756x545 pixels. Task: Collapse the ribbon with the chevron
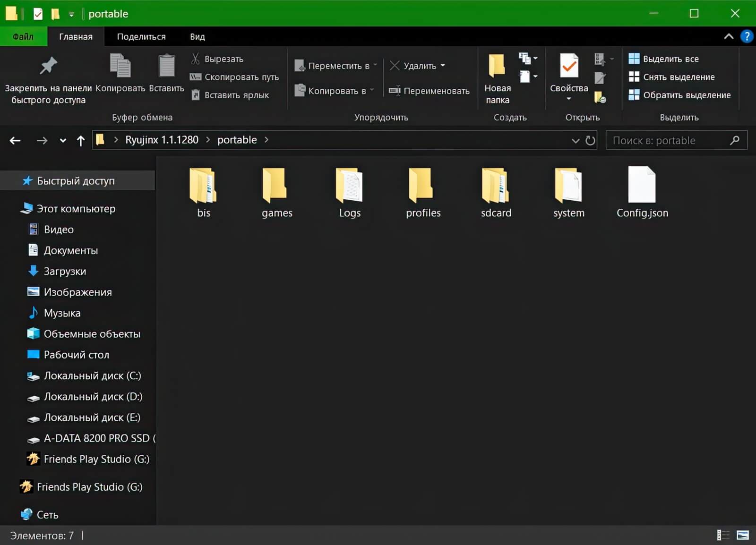[729, 36]
